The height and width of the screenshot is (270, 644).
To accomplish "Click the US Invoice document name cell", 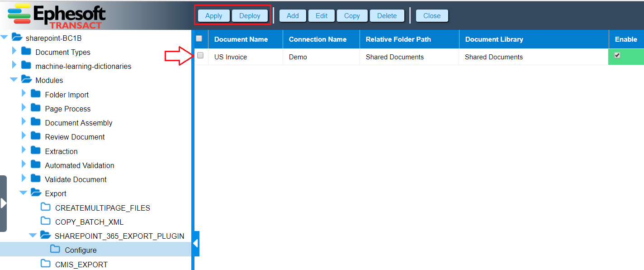I will point(246,57).
